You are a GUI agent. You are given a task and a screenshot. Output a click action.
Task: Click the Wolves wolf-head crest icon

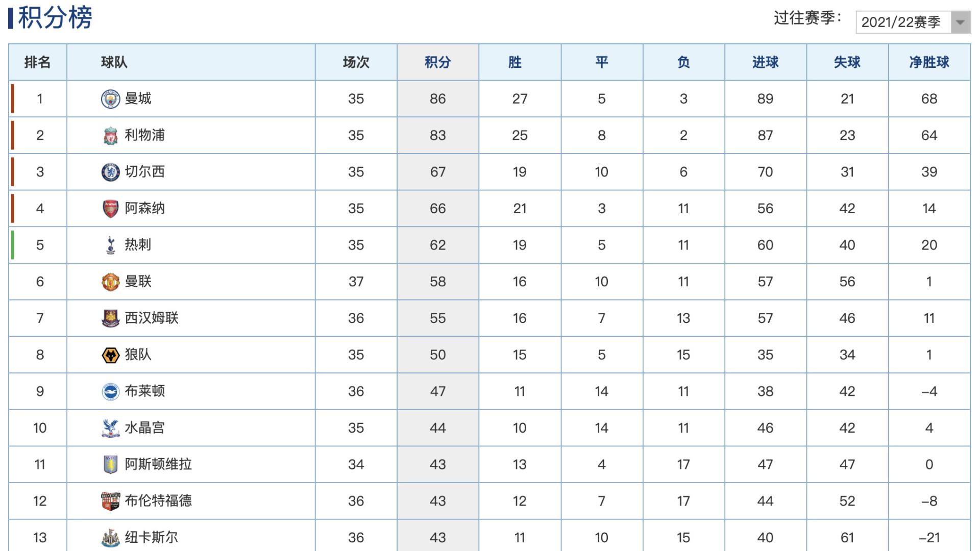click(x=110, y=355)
